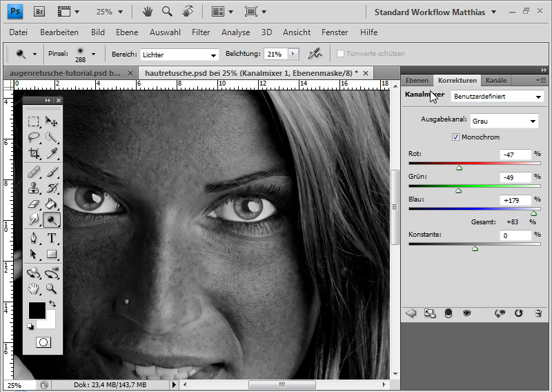
Task: Open the Bereich dropdown set to Lichter
Action: [x=179, y=55]
